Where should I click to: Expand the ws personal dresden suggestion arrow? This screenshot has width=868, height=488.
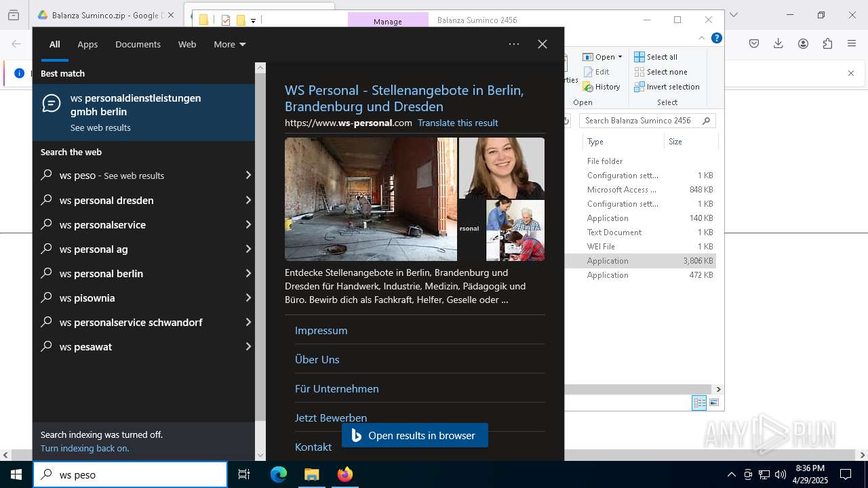click(x=248, y=200)
